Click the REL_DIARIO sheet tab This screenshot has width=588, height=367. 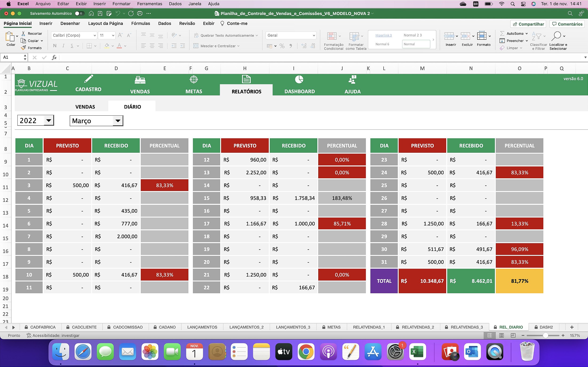pyautogui.click(x=511, y=327)
